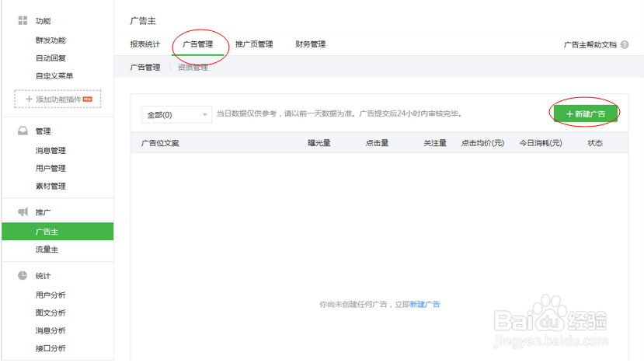Image resolution: width=644 pixels, height=363 pixels.
Task: Open 图文分析 in sidebar
Action: click(x=50, y=312)
